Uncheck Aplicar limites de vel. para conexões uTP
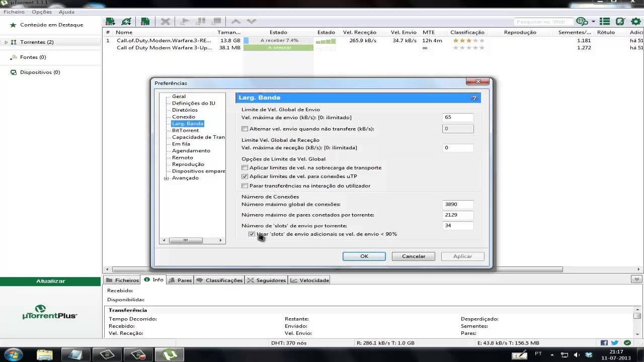 (x=245, y=176)
